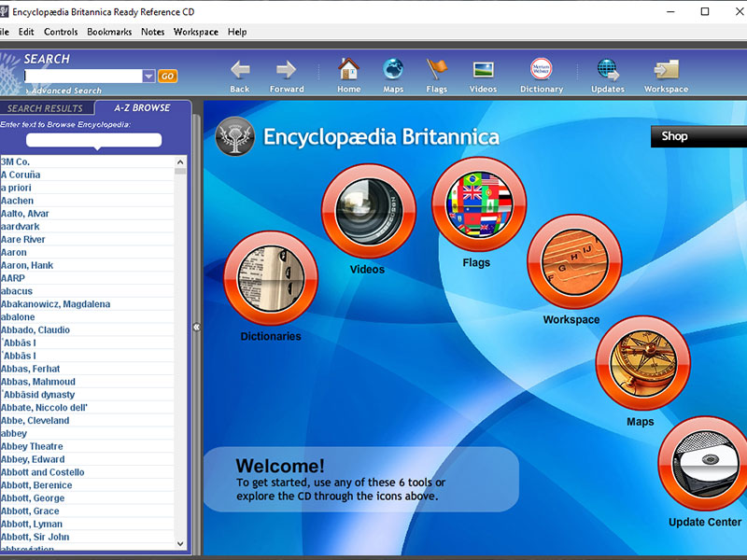The height and width of the screenshot is (560, 747).
Task: Open the search history dropdown arrow
Action: click(148, 77)
